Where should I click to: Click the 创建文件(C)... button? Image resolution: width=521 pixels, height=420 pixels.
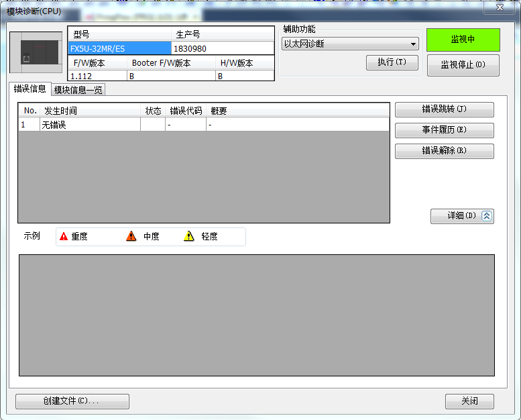pyautogui.click(x=72, y=401)
